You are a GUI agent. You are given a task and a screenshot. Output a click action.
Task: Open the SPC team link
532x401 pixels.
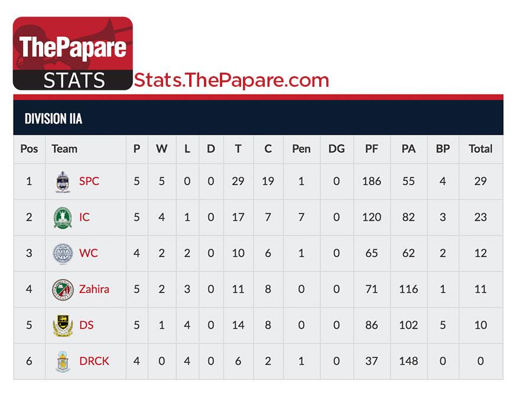click(x=89, y=181)
